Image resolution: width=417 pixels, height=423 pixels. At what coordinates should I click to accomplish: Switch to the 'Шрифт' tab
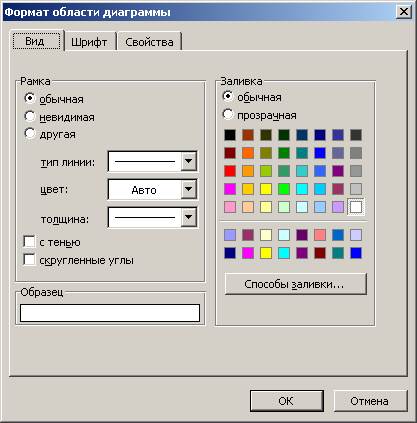click(89, 42)
